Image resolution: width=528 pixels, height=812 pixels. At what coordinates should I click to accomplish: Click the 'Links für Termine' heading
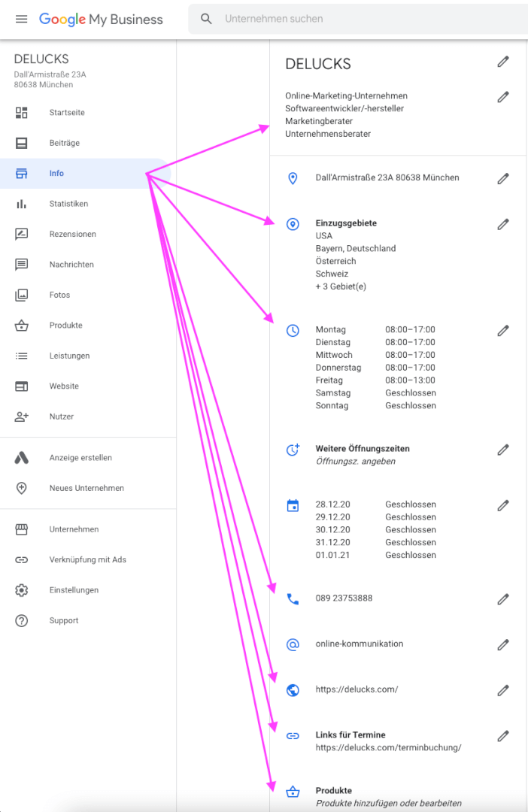click(350, 735)
